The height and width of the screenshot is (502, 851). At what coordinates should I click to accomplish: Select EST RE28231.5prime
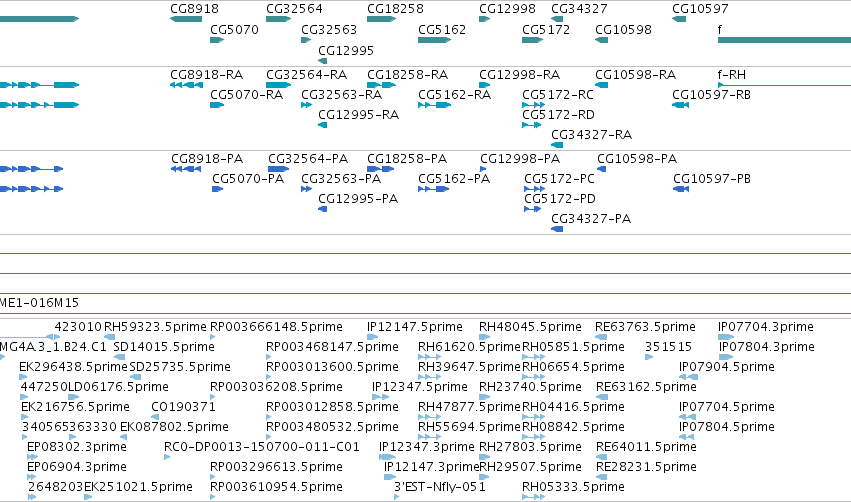pyautogui.click(x=646, y=467)
